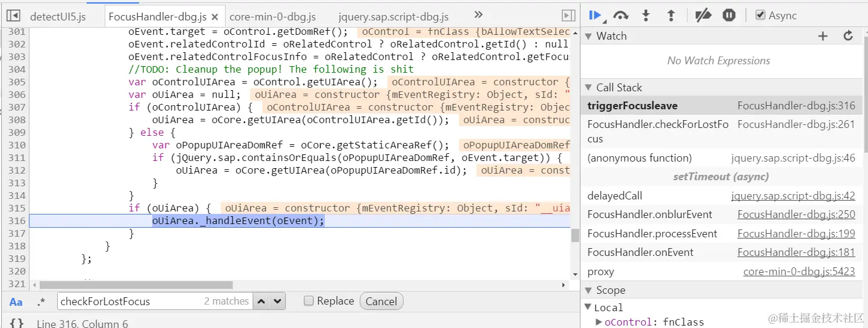Select the proxy call frame
The width and height of the screenshot is (868, 328).
pyautogui.click(x=721, y=272)
